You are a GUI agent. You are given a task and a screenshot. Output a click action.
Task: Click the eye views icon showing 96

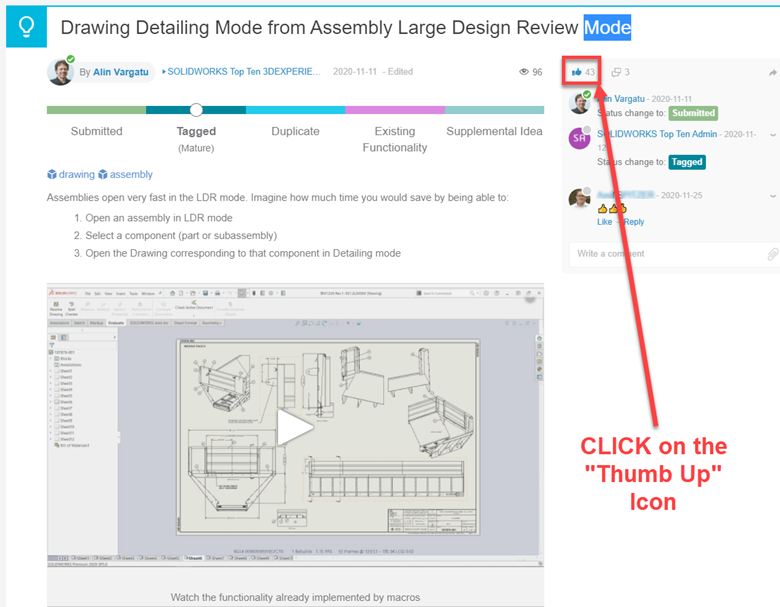tap(524, 72)
